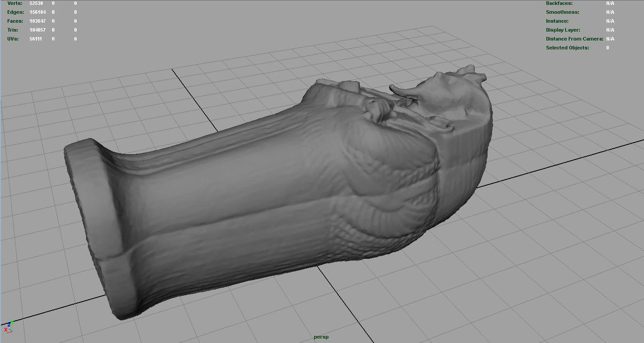Click the 0 value beside Selected Objects
The width and height of the screenshot is (644, 343).
607,48
